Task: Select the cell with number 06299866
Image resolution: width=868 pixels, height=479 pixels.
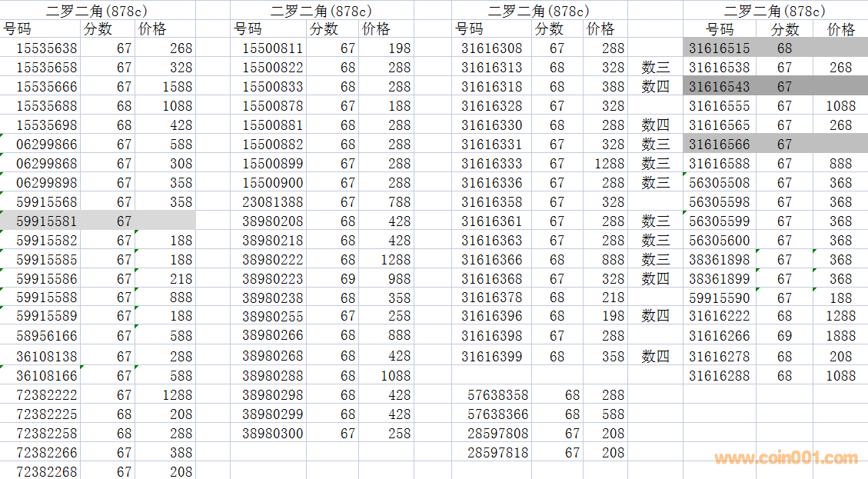Action: coord(46,144)
